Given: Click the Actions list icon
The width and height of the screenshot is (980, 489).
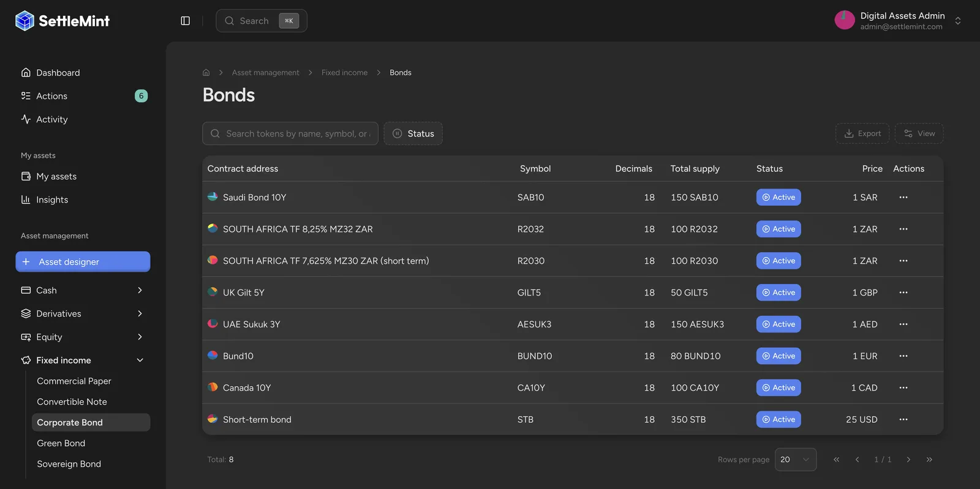Looking at the screenshot, I should point(26,95).
